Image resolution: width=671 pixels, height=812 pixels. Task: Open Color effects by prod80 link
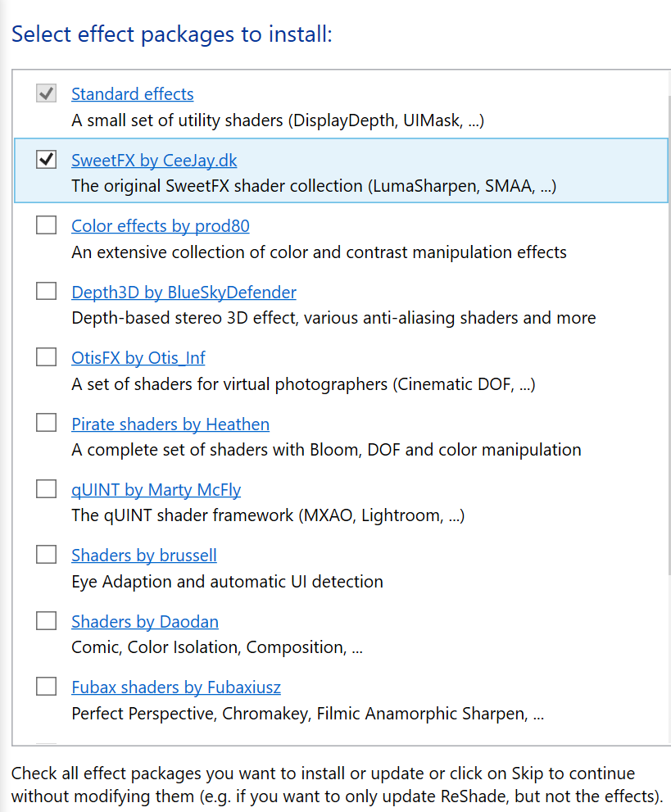[161, 226]
